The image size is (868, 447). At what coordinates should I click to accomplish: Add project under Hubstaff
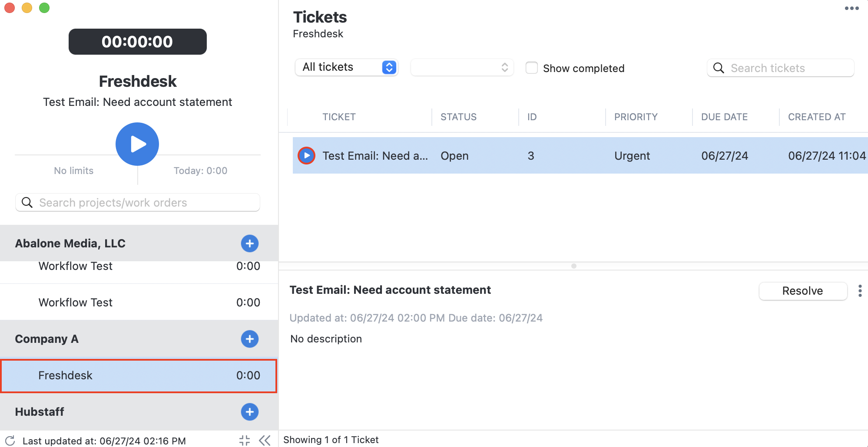(250, 412)
